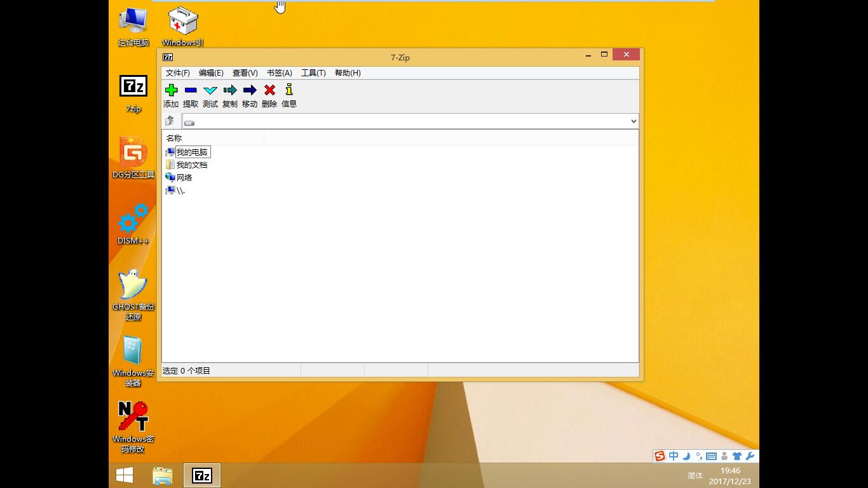Click the Windows Start button

125,475
